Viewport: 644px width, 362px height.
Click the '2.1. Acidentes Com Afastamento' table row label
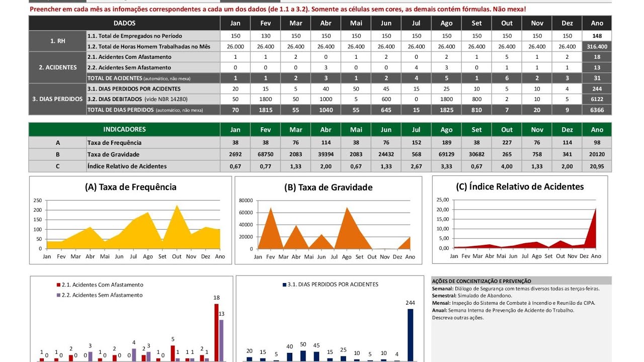[x=153, y=57]
